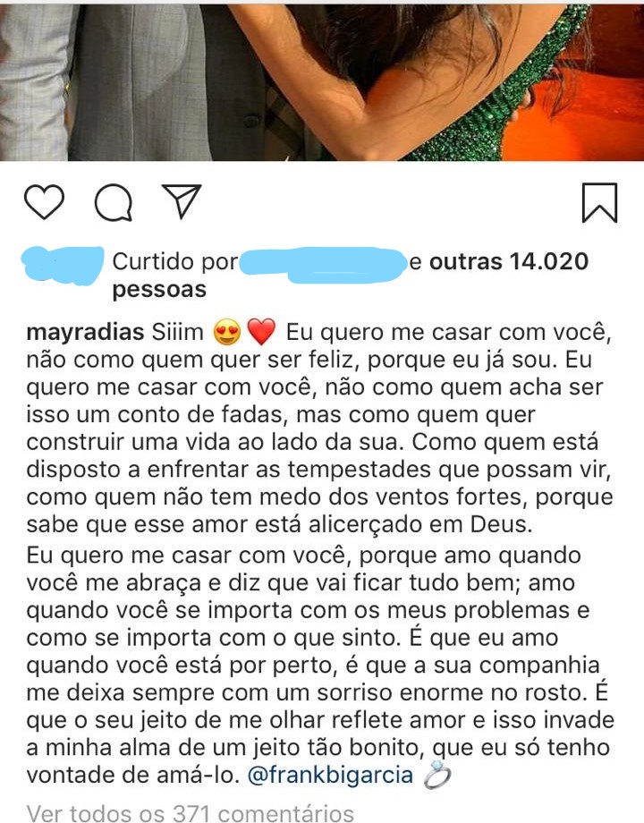This screenshot has width=644, height=823.
Task: Open the blurred username after Curtido por
Action: [323, 264]
